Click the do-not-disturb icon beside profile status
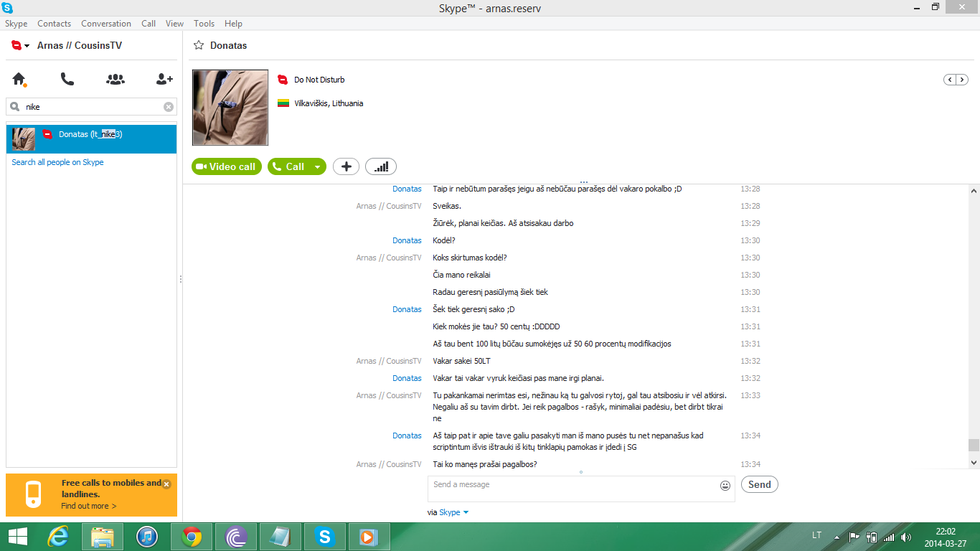Viewport: 980px width, 551px height. (283, 80)
